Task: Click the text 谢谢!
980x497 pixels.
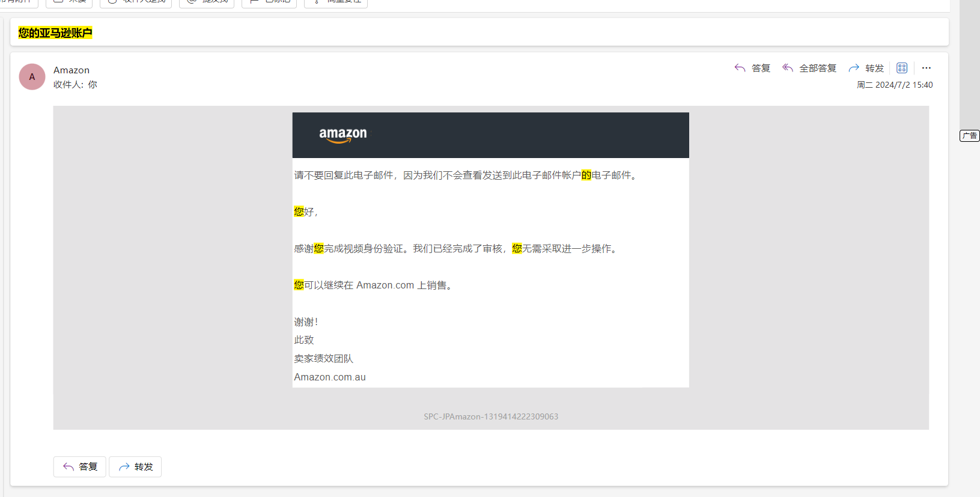Action: [306, 322]
